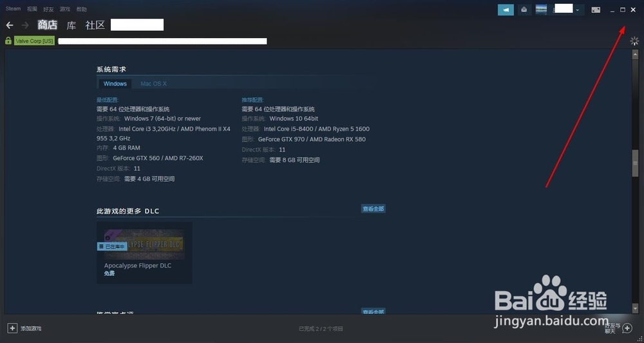
Task: Open the 帮助 menu
Action: click(x=81, y=9)
